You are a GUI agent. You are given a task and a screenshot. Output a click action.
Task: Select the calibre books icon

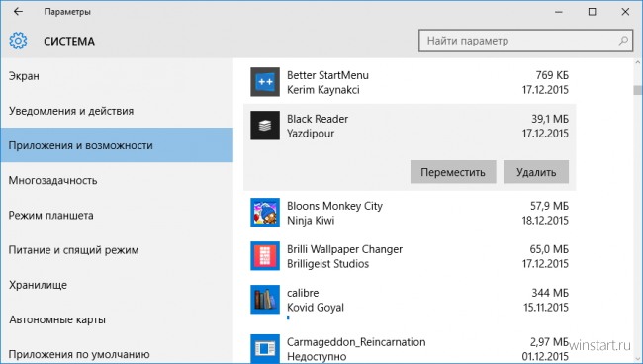point(265,300)
